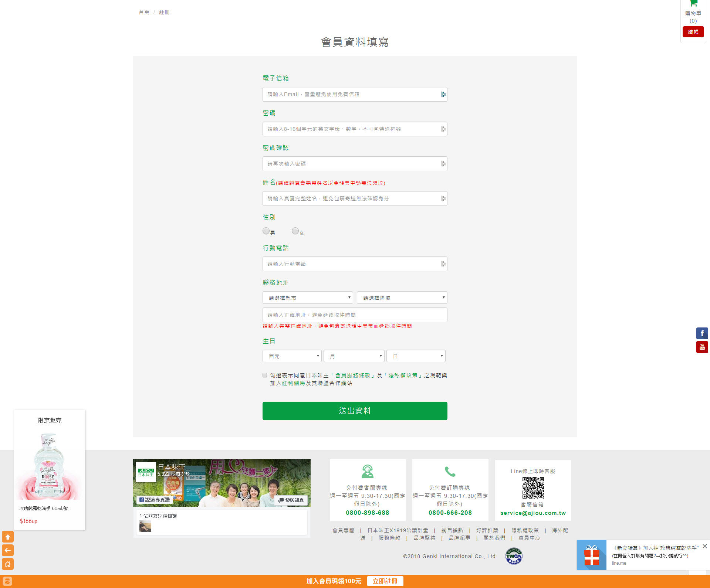Open the 銷售據點 footer link
This screenshot has width=710, height=588.
tap(452, 530)
